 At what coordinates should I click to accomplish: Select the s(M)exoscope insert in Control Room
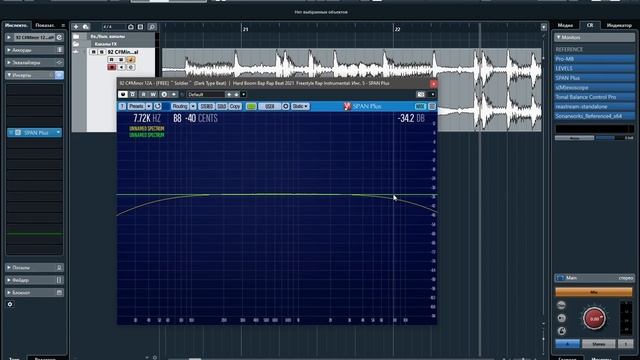(x=594, y=87)
